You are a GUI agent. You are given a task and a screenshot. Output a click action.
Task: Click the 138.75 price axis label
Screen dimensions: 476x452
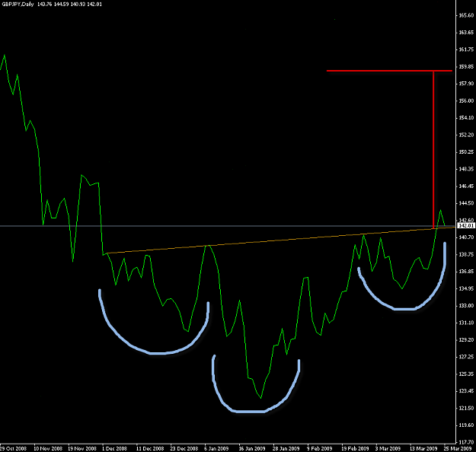pos(466,254)
